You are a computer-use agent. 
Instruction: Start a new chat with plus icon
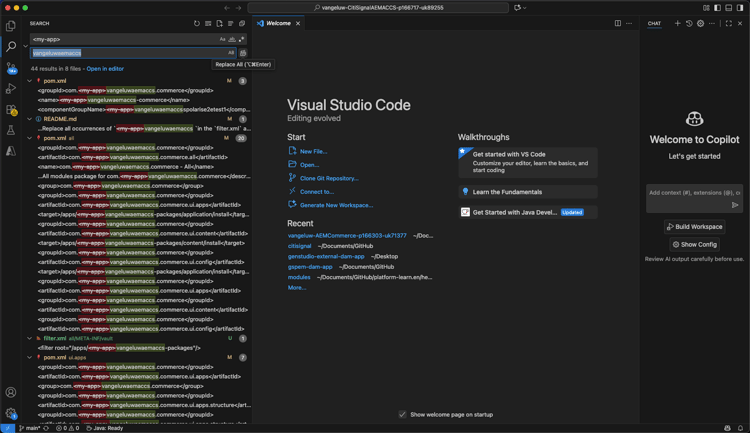(677, 23)
